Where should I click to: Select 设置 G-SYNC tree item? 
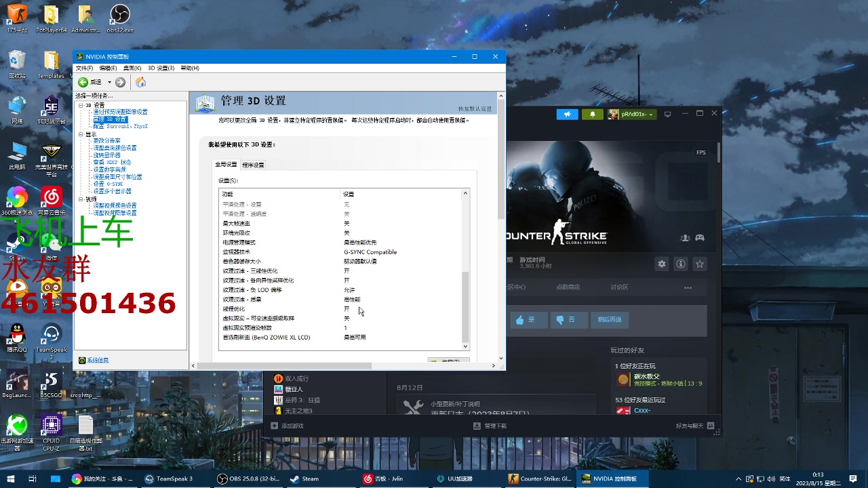click(108, 184)
